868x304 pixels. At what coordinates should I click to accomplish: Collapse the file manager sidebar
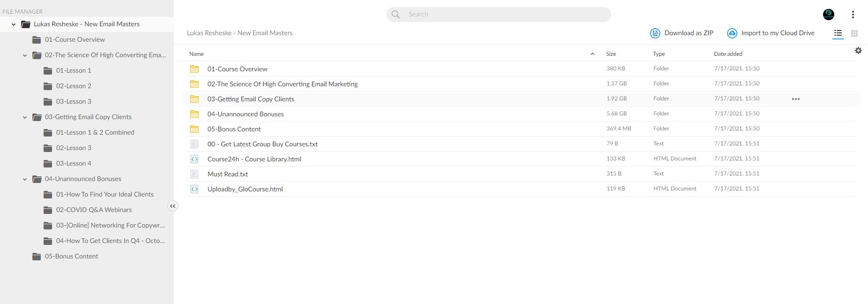(x=173, y=206)
